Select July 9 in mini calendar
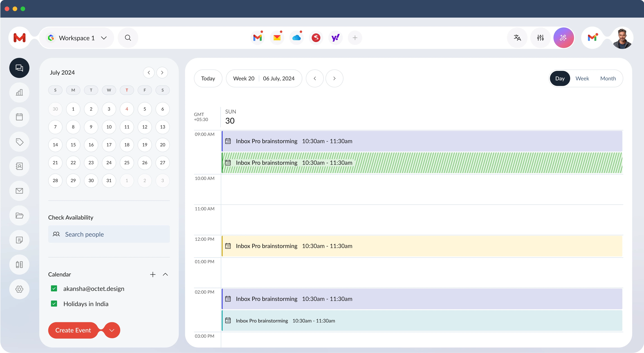The image size is (644, 353). coord(91,127)
